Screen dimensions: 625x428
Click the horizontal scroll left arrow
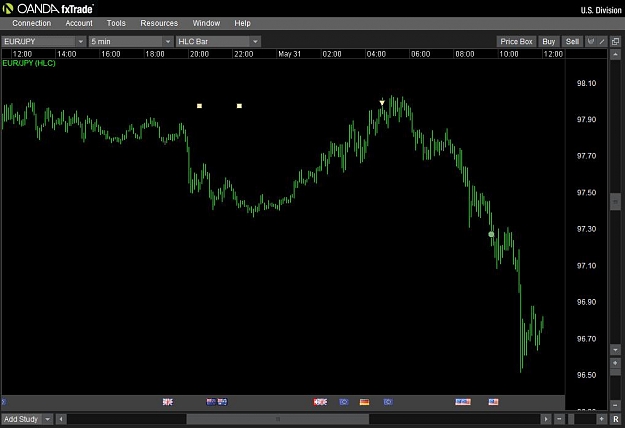[x=61, y=419]
